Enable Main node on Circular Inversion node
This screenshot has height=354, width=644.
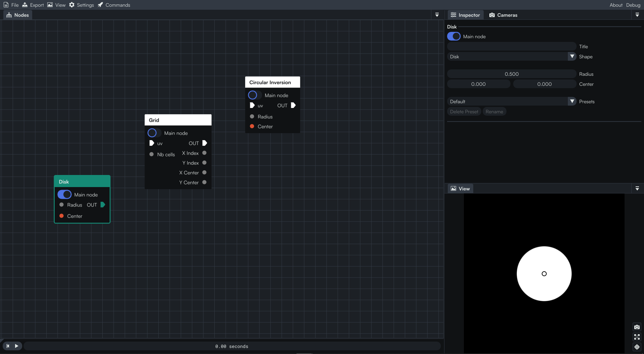[255, 95]
